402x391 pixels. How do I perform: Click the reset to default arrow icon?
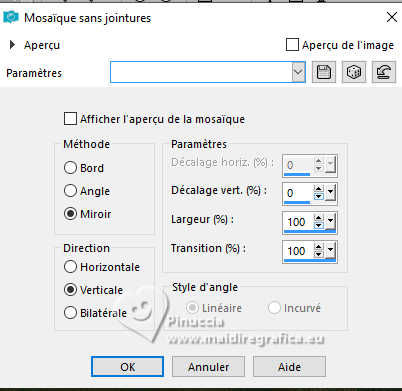[x=384, y=72]
